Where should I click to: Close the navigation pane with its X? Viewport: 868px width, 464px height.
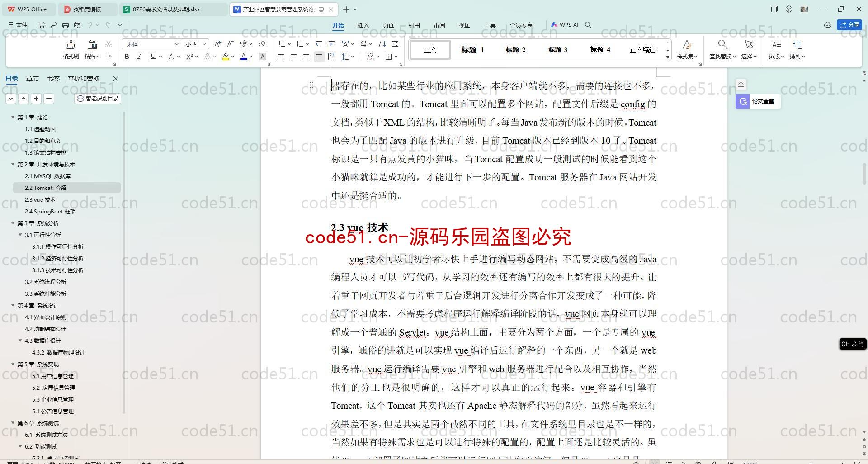coord(115,79)
